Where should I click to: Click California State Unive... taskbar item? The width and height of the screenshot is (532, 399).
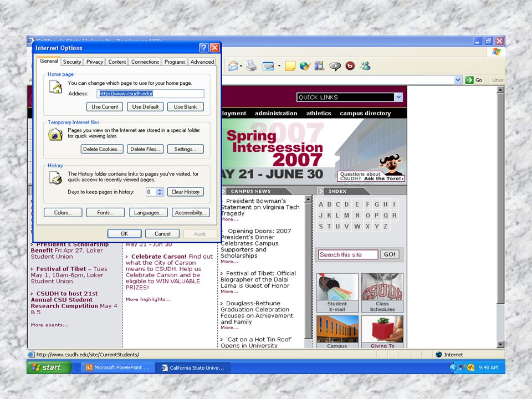[193, 367]
